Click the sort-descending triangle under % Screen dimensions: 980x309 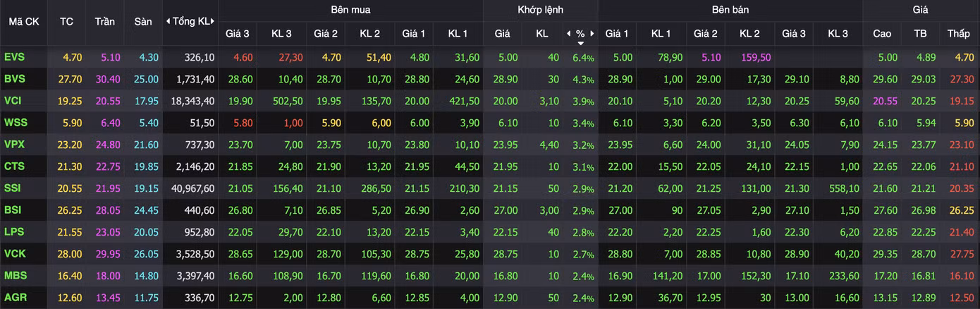point(580,43)
